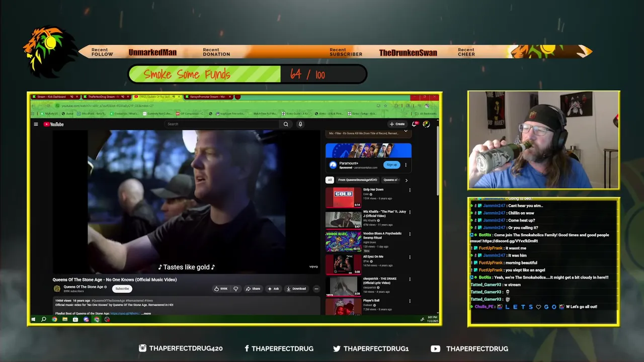Open the Discord link in chat message

(x=510, y=241)
